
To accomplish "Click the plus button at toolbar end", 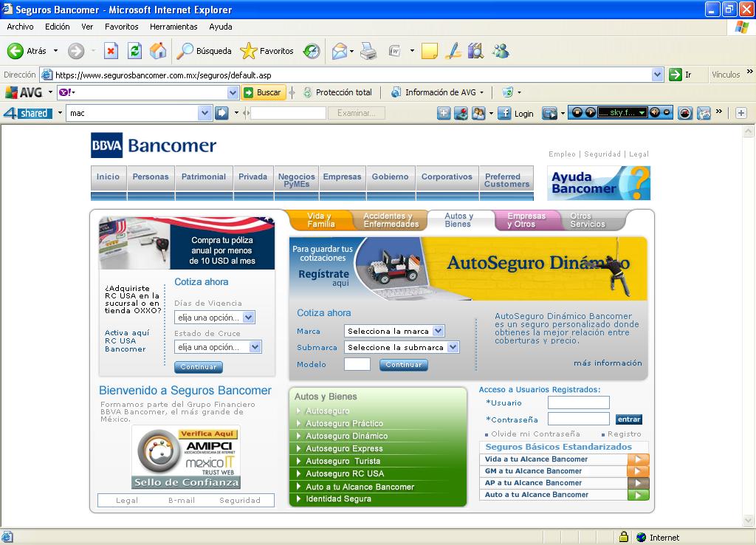I will (741, 113).
